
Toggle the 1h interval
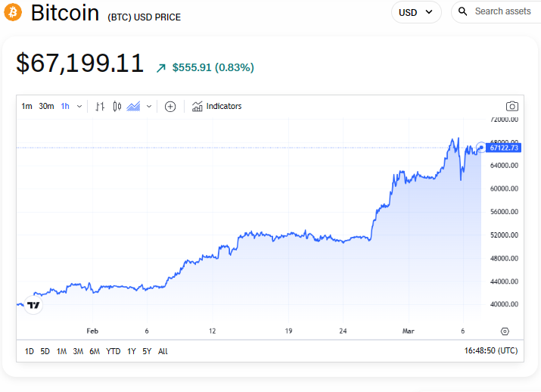click(x=65, y=107)
